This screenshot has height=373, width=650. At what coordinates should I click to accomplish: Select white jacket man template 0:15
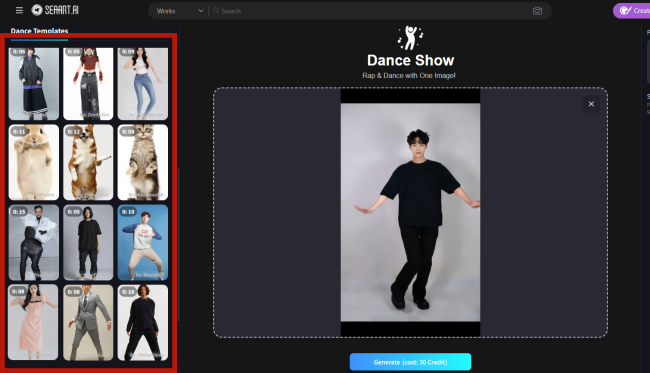(34, 242)
